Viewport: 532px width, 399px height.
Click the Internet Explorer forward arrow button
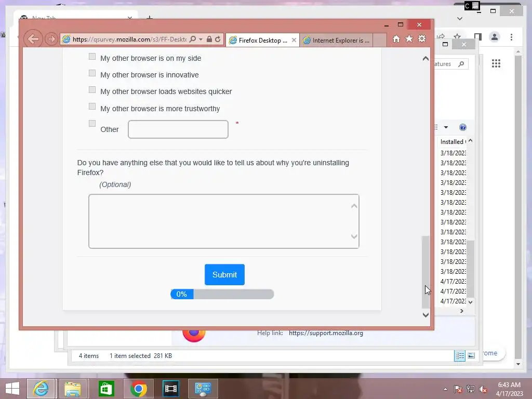tap(51, 39)
